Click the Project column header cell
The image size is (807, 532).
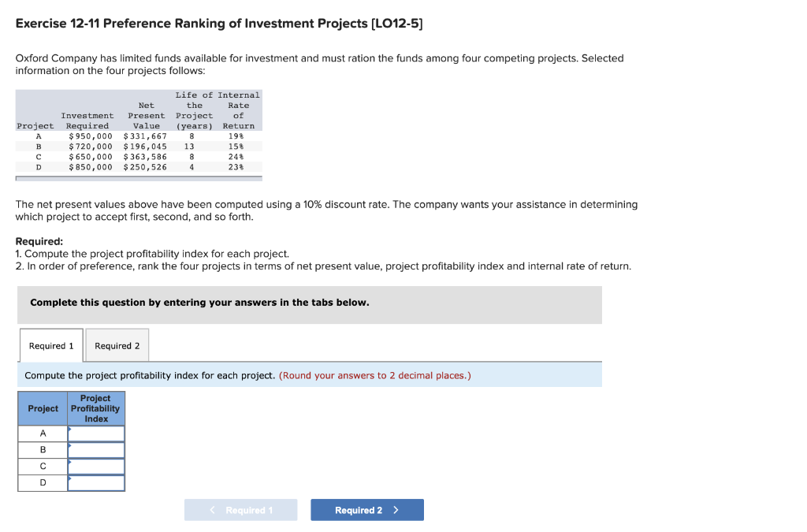(42, 408)
